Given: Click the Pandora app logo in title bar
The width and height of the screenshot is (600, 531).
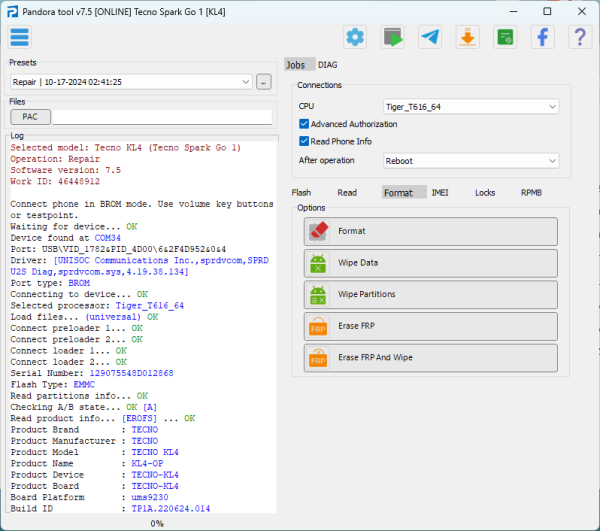Looking at the screenshot, I should (x=12, y=12).
